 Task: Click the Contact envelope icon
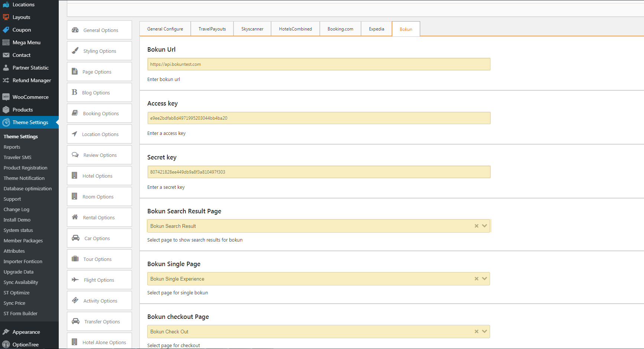(6, 55)
